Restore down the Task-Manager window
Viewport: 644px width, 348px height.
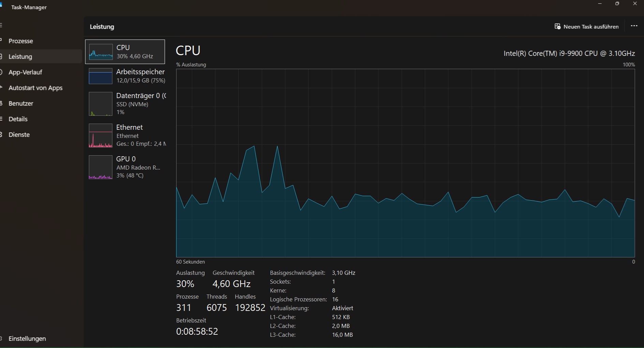[x=617, y=4]
